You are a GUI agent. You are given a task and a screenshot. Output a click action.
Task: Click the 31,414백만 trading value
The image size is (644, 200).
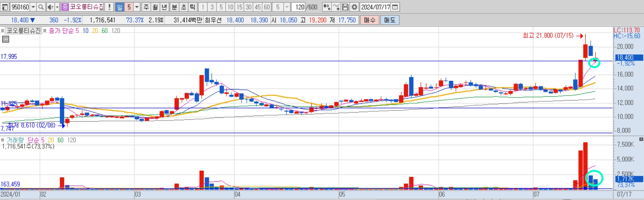(188, 20)
